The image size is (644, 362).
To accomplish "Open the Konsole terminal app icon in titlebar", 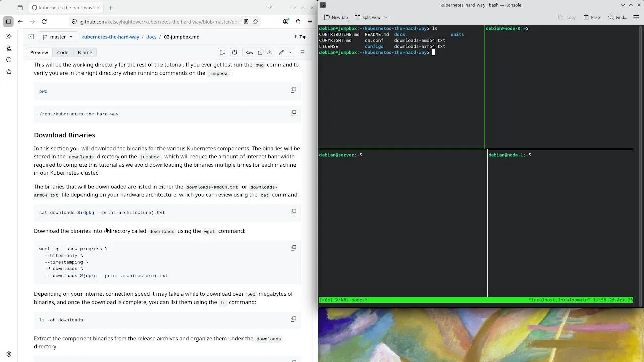I will 323,5.
